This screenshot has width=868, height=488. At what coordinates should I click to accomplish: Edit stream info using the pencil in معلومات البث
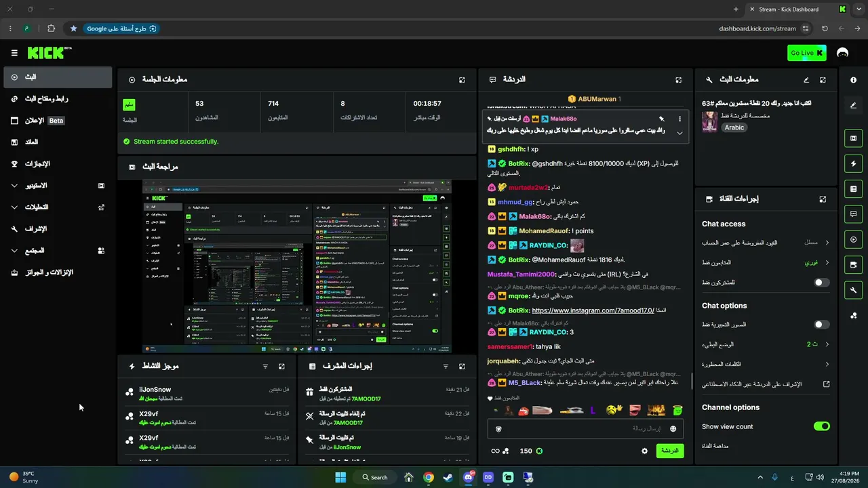pyautogui.click(x=806, y=80)
